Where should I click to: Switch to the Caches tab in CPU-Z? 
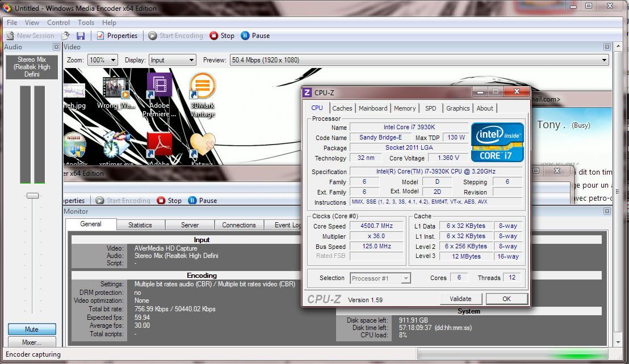coord(342,108)
